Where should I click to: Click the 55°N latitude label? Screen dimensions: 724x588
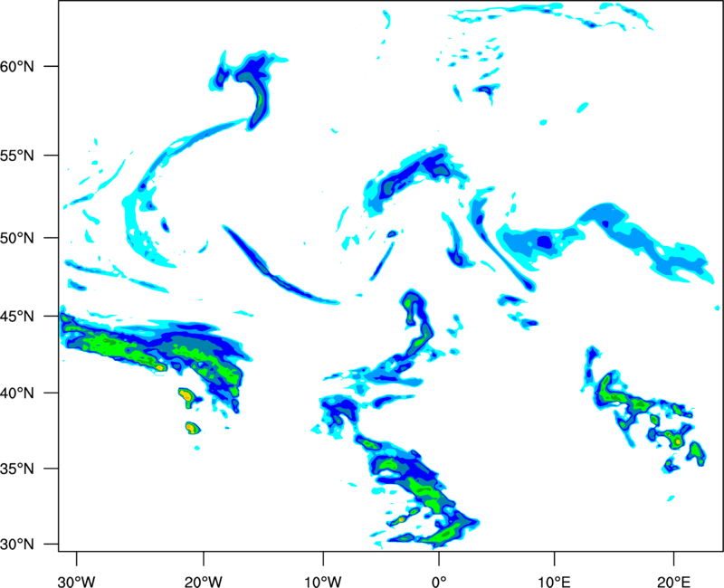point(17,156)
